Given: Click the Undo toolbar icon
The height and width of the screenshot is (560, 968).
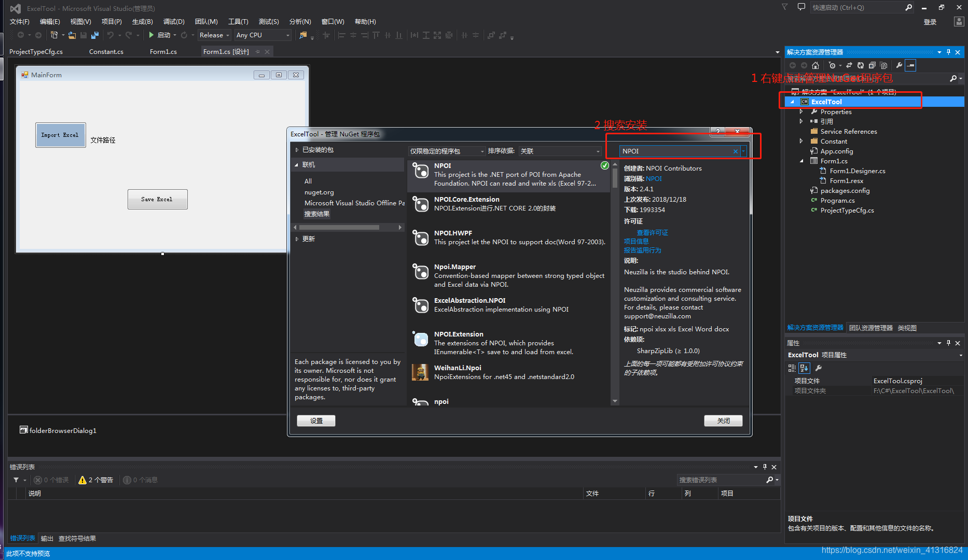Looking at the screenshot, I should pos(110,35).
